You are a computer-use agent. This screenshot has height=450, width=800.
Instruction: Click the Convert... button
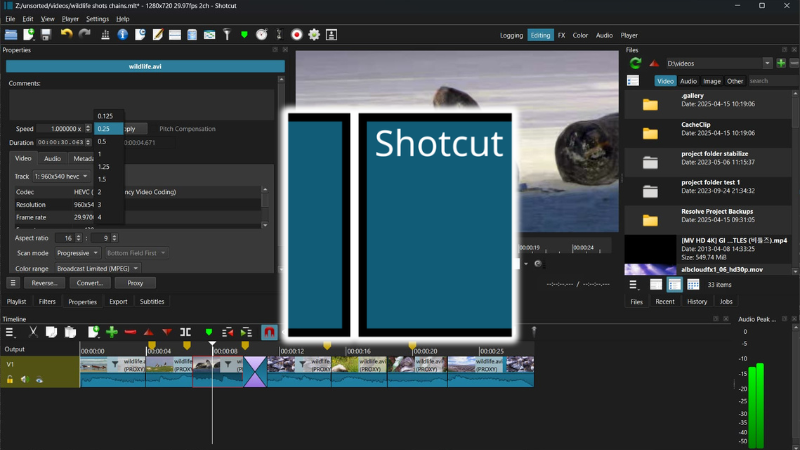[90, 283]
